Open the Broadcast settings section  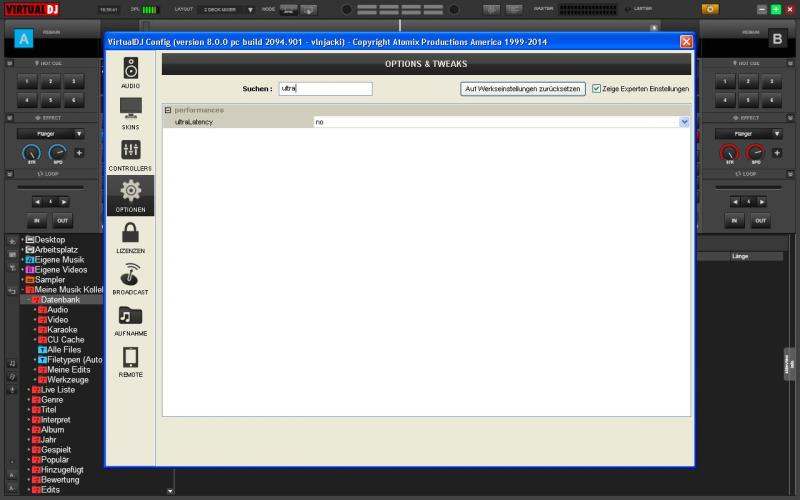[131, 279]
